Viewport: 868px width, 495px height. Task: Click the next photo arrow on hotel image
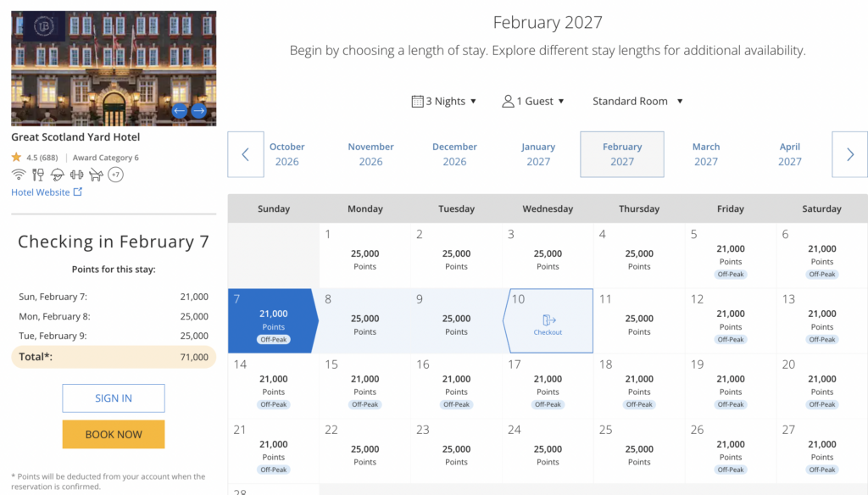[x=199, y=111]
